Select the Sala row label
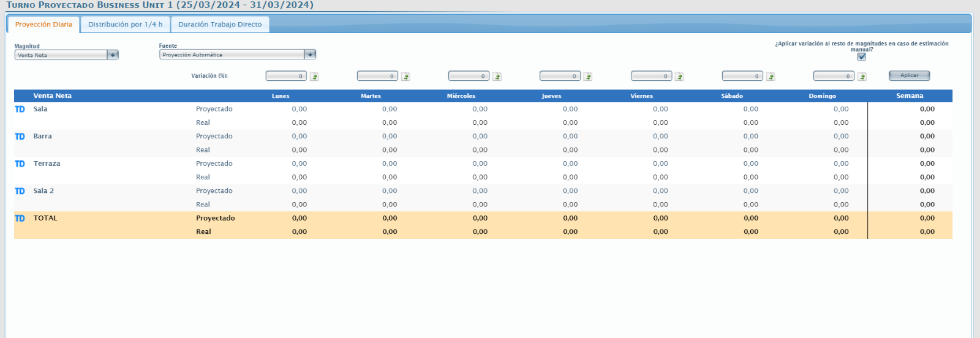980x338 pixels. pos(40,109)
